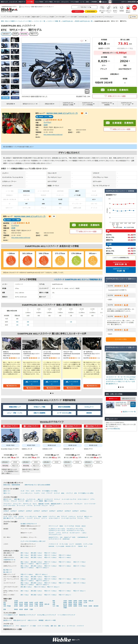
Task: Open スペック情報詳細を見る link
Action: 78,279
